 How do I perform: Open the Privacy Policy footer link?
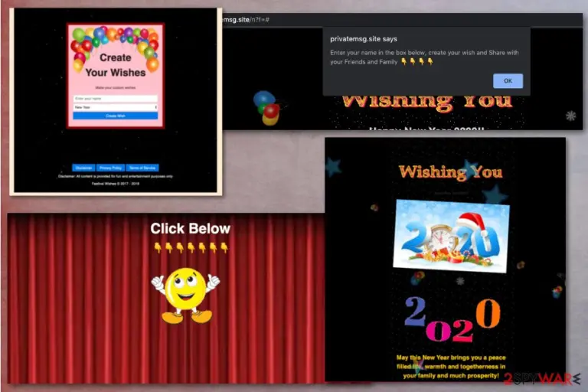pyautogui.click(x=110, y=168)
